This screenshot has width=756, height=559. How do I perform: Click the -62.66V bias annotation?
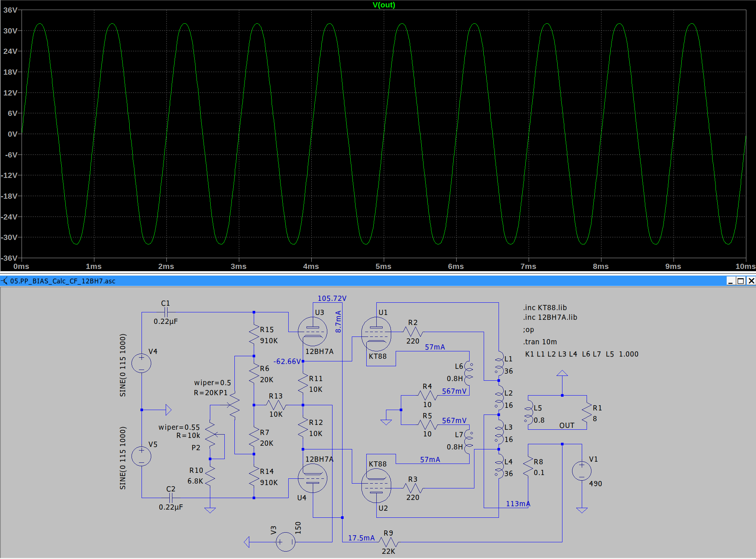tap(287, 361)
